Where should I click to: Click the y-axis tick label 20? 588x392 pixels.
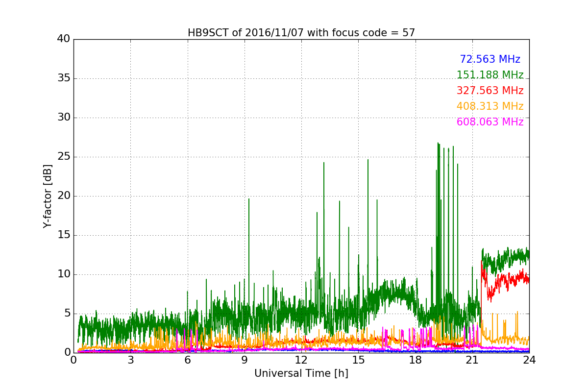(x=64, y=196)
